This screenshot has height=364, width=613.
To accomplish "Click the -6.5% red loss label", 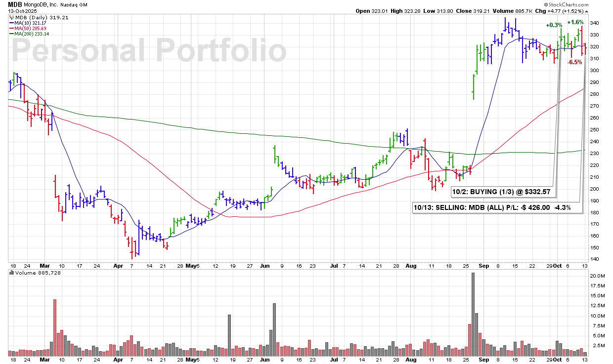I will 574,62.
